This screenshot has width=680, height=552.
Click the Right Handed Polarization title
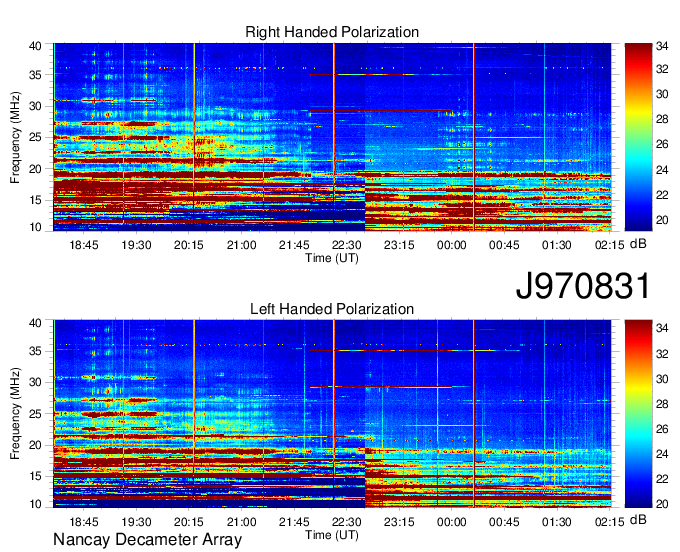coord(332,32)
